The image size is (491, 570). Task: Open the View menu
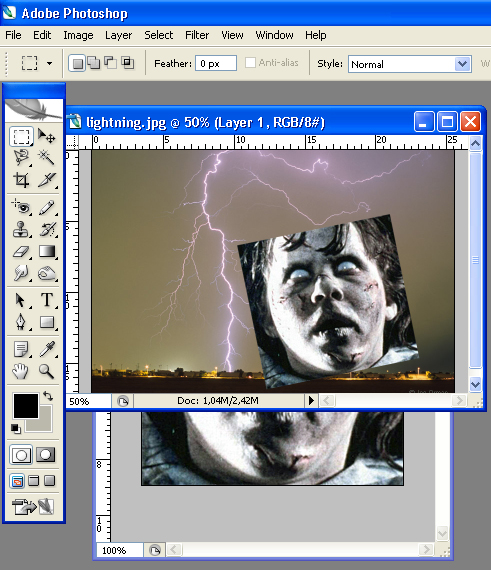point(232,35)
